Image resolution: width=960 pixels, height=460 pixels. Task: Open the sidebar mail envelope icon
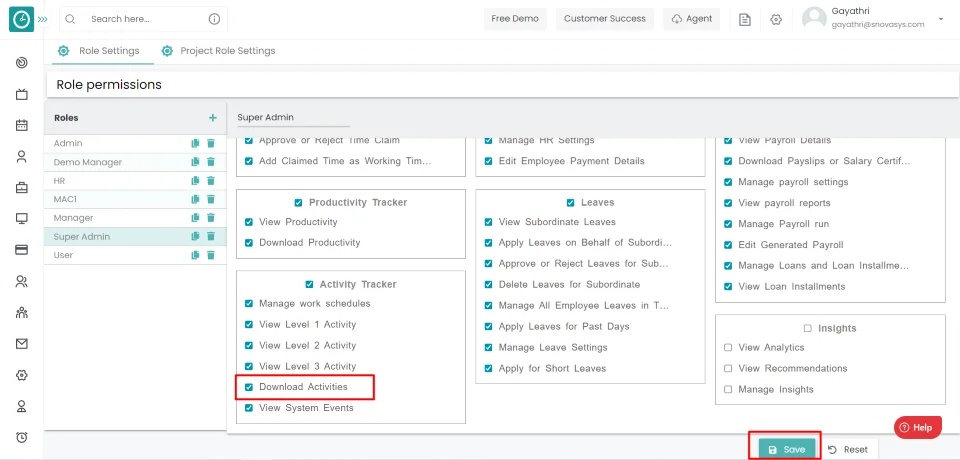click(21, 344)
